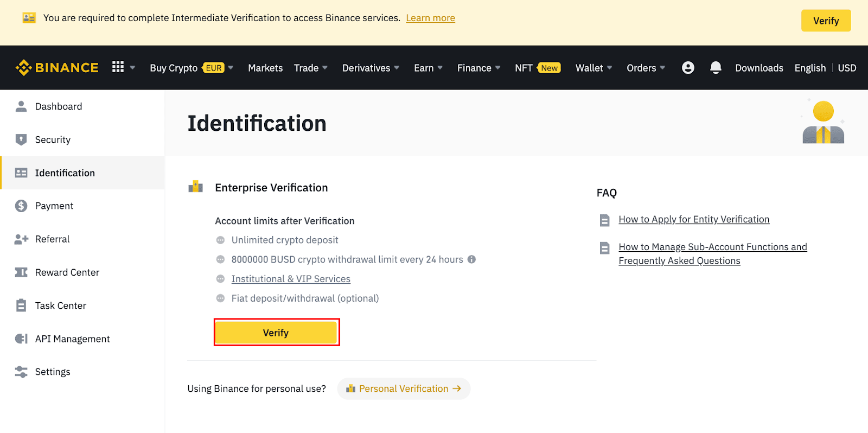The image size is (868, 433).
Task: Click the info icon beside withdrawal limit
Action: pyautogui.click(x=472, y=259)
